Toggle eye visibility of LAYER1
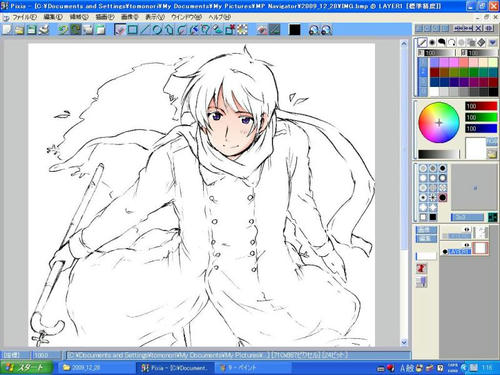This screenshot has width=500, height=375. coord(467,245)
